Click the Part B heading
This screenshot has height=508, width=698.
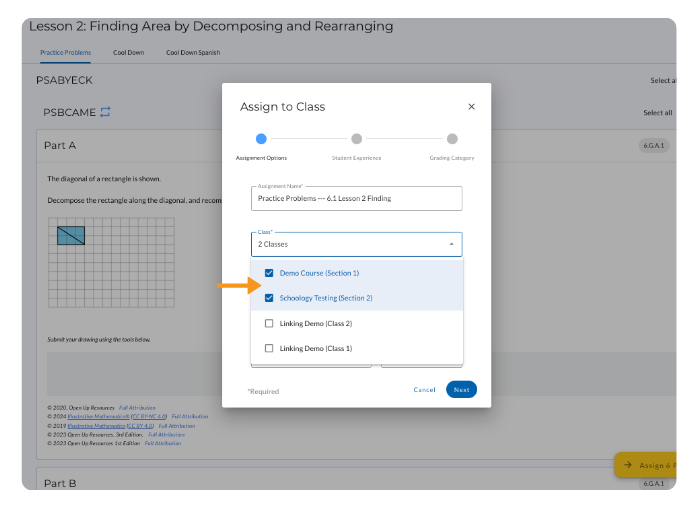[60, 483]
